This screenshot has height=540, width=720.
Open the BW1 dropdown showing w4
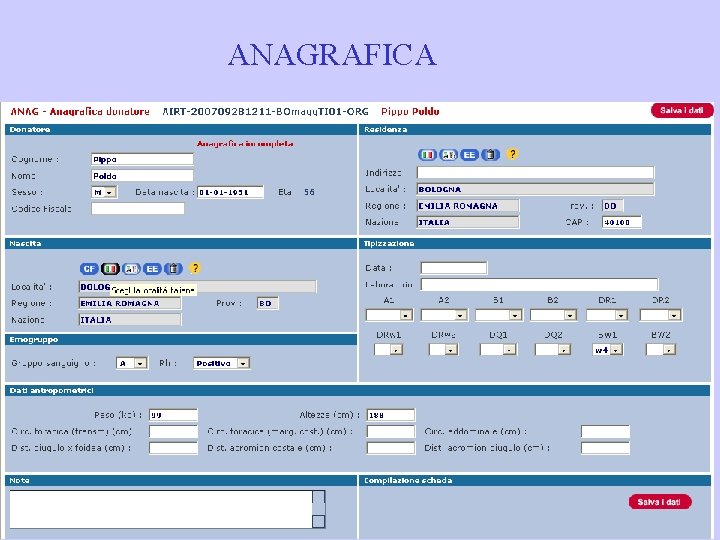point(608,350)
